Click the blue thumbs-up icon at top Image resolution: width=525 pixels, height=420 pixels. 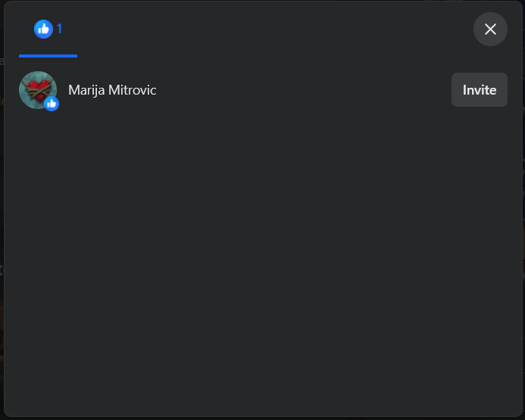click(x=43, y=29)
